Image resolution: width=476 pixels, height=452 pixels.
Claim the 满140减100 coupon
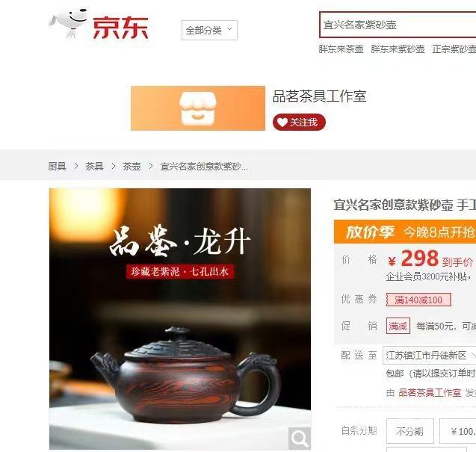point(418,300)
